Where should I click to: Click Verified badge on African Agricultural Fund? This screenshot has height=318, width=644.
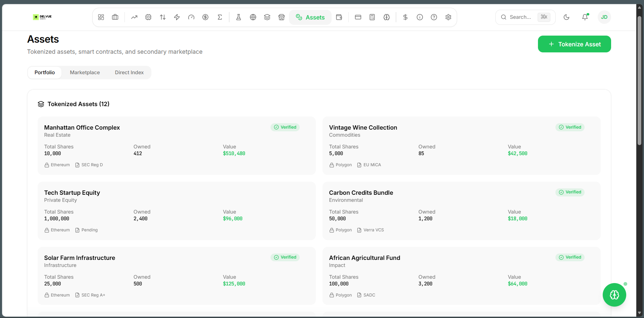click(570, 257)
